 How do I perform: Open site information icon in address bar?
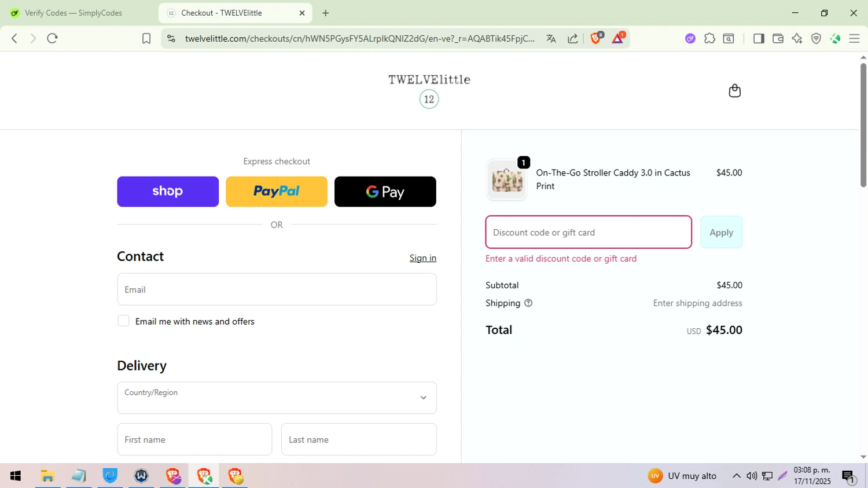click(171, 39)
